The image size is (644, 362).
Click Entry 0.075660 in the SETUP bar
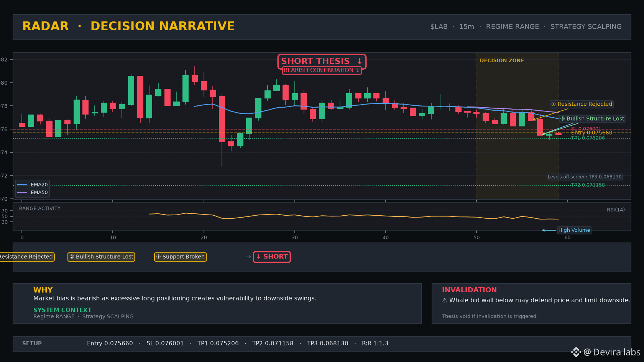tap(110, 344)
